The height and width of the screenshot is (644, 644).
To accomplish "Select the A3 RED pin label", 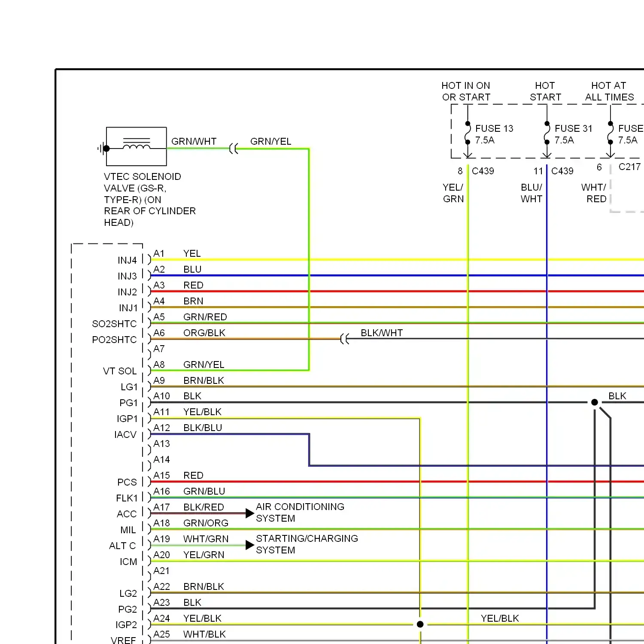I will pos(178,285).
